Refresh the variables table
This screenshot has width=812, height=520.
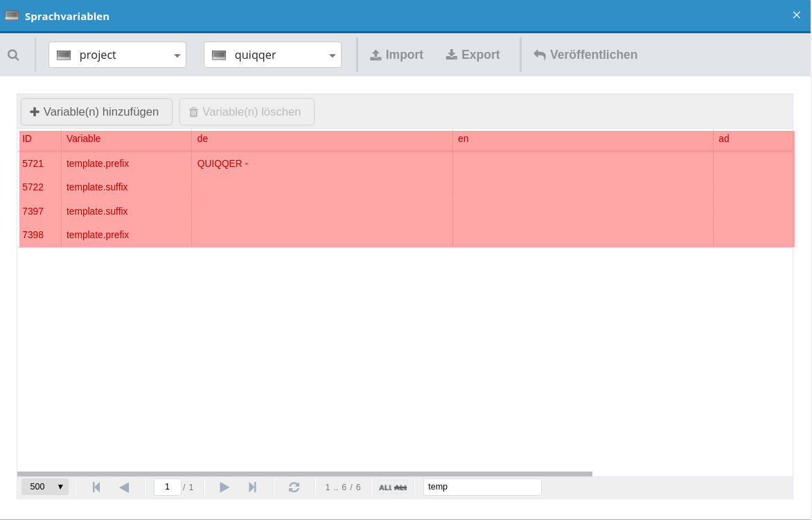[294, 487]
